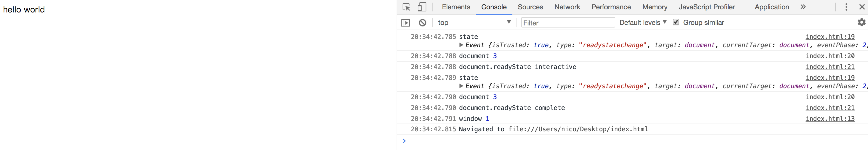Follow the file:///Users/nico/Desktop/index.html link
Screen dimensions: 868x150
point(578,129)
